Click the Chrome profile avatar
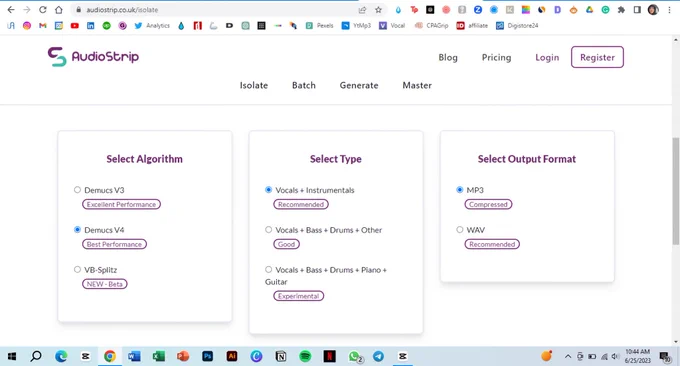 click(x=653, y=10)
